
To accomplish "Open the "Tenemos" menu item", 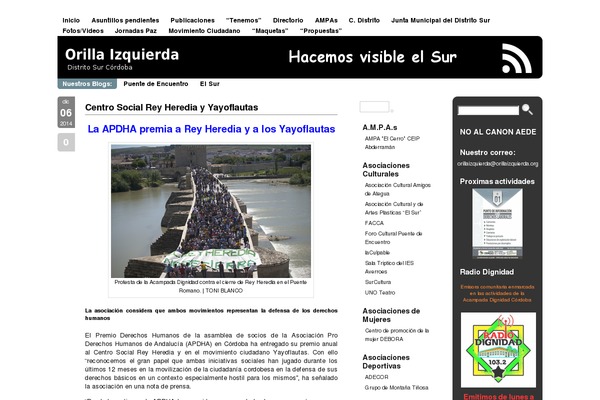I will 243,20.
